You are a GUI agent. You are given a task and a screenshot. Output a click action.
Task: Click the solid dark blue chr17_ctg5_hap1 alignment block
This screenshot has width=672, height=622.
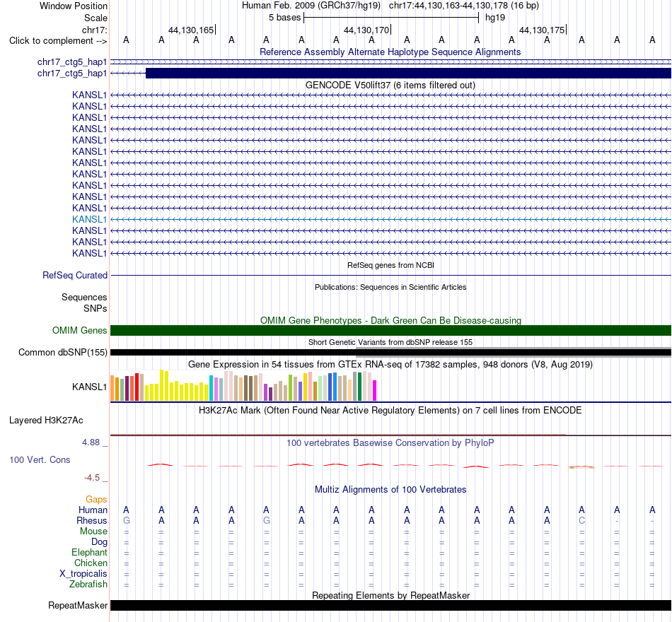408,74
